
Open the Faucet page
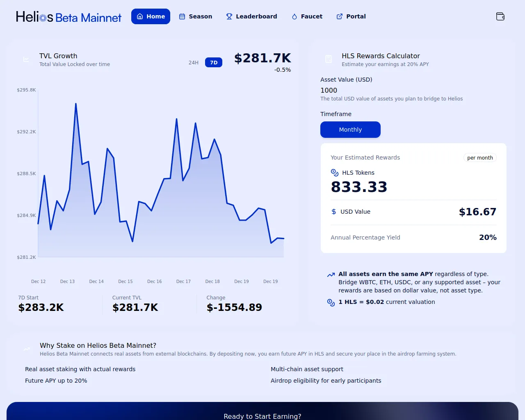click(307, 16)
